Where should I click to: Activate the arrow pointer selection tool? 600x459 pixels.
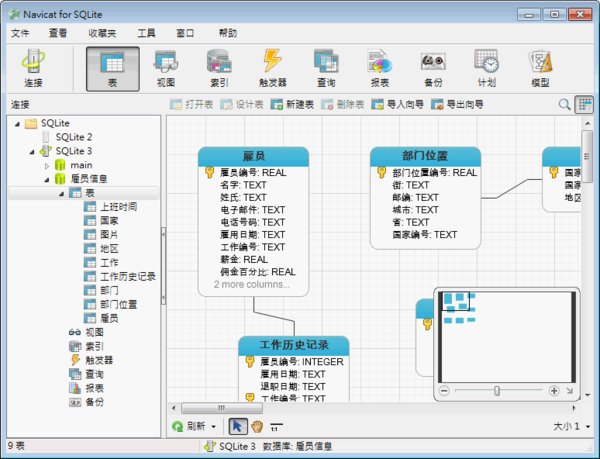click(237, 426)
